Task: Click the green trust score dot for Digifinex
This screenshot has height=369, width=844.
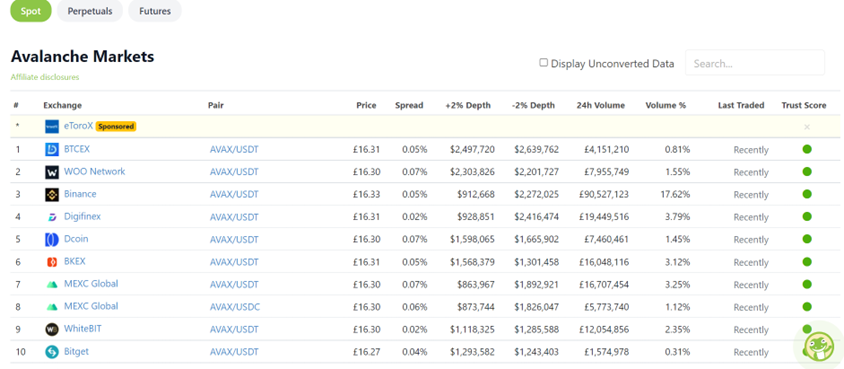Action: tap(806, 217)
